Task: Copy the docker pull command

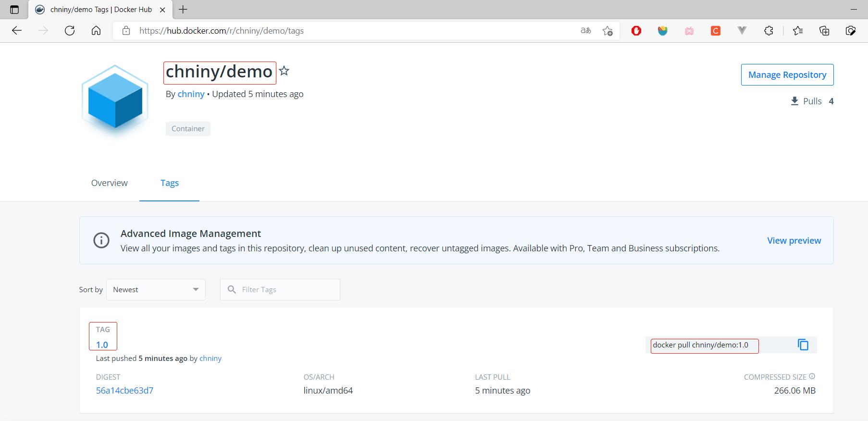Action: tap(803, 345)
